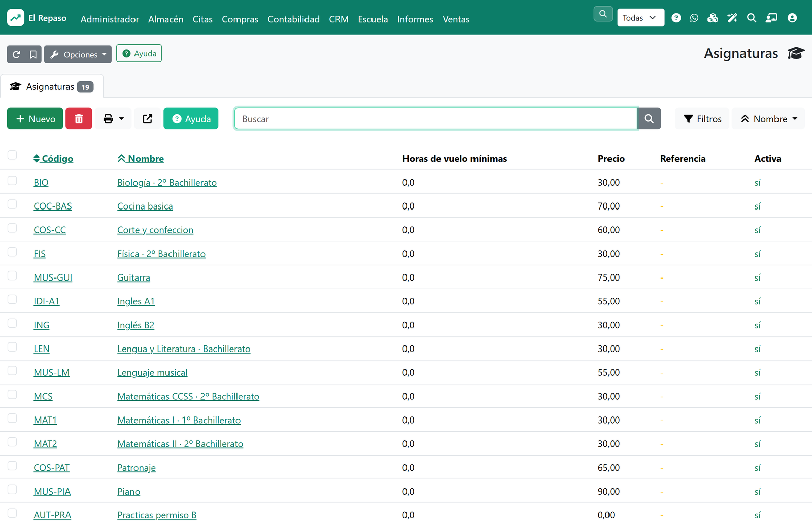This screenshot has width=812, height=522.
Task: Open the Nombre sort dropdown
Action: pos(768,119)
